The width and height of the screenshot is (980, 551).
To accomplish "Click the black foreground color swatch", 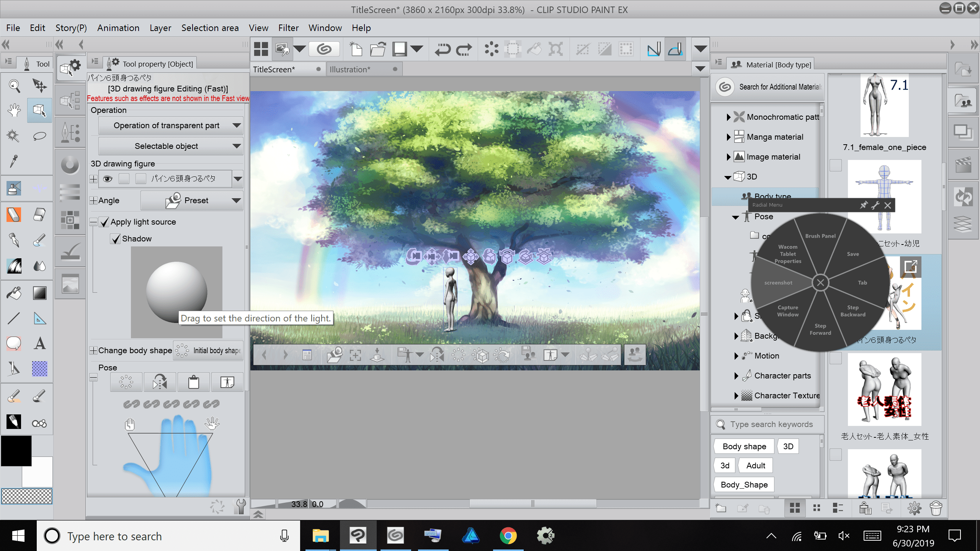I will pyautogui.click(x=16, y=450).
